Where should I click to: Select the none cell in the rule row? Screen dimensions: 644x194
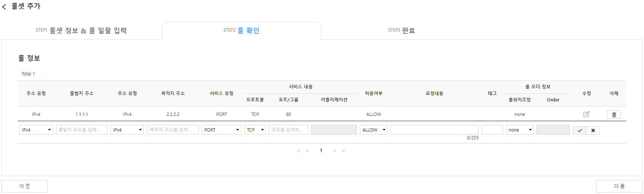[520, 114]
